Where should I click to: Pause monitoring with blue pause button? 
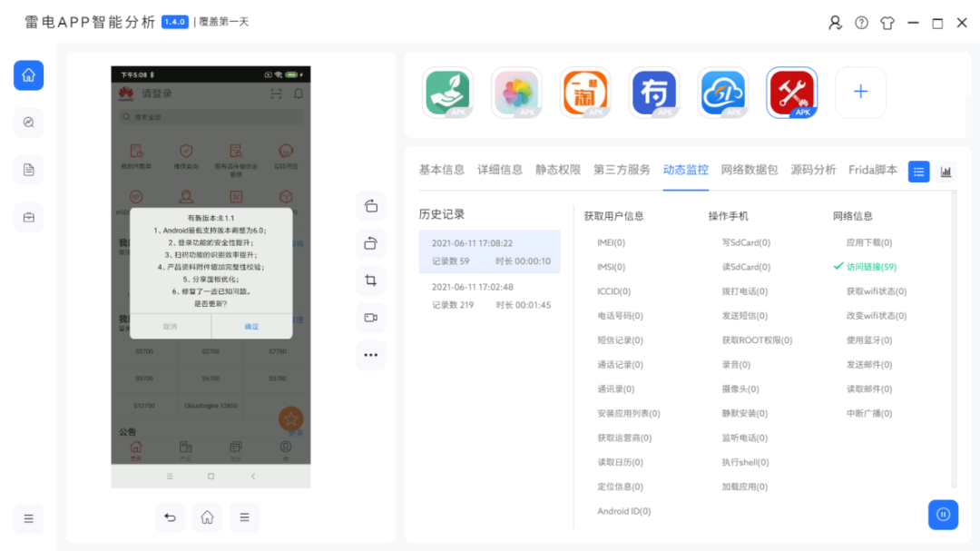click(943, 515)
